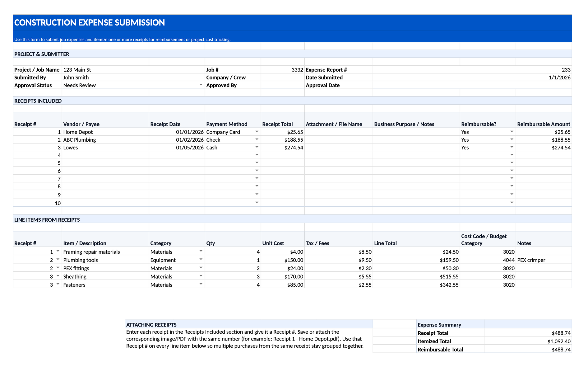This screenshot has height=367, width=588.
Task: Select the Project / Job Name value 123 Main St
Action: [x=133, y=70]
